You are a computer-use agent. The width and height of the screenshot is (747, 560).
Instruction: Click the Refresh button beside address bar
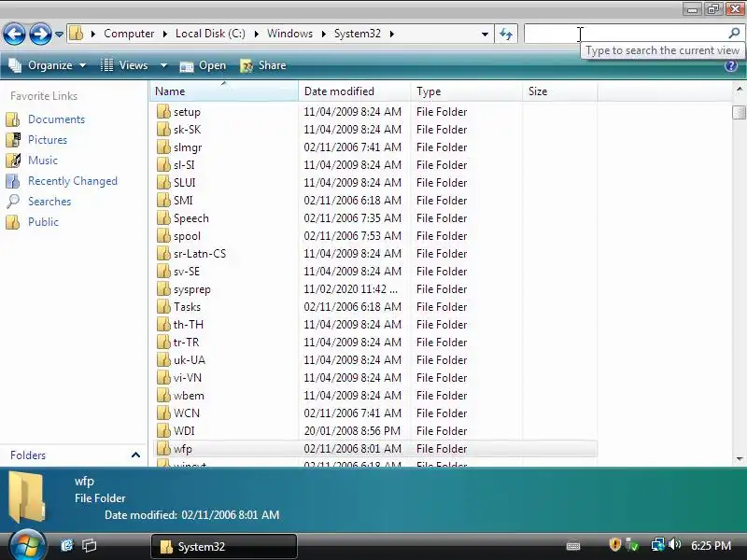click(x=506, y=34)
